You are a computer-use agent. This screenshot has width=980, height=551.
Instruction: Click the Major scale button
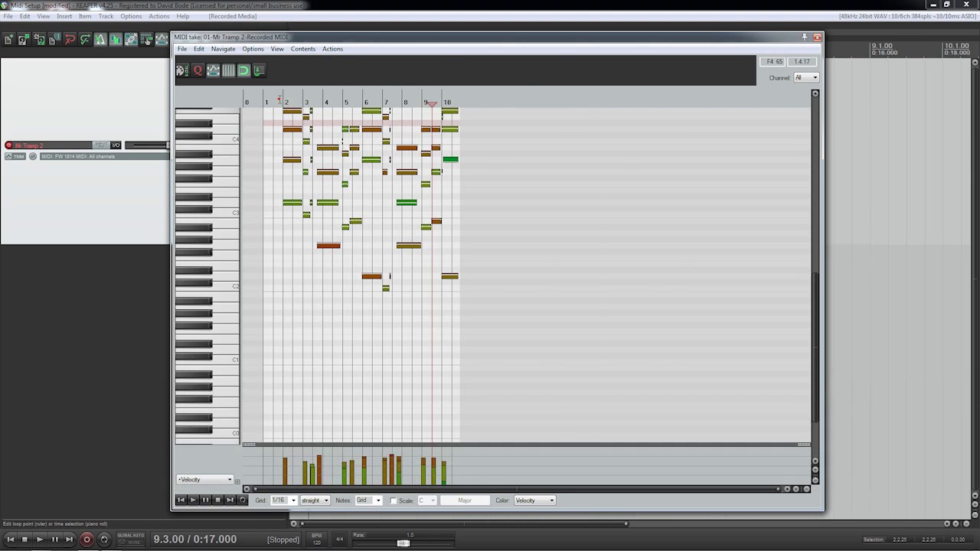(465, 500)
